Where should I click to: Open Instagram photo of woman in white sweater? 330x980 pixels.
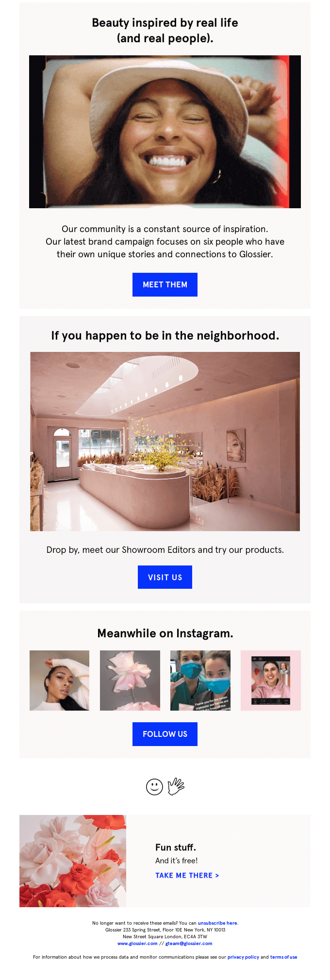coord(59,681)
